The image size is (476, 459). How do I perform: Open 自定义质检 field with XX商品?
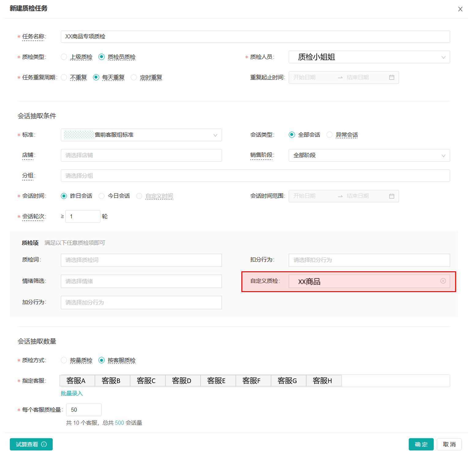[x=369, y=281]
